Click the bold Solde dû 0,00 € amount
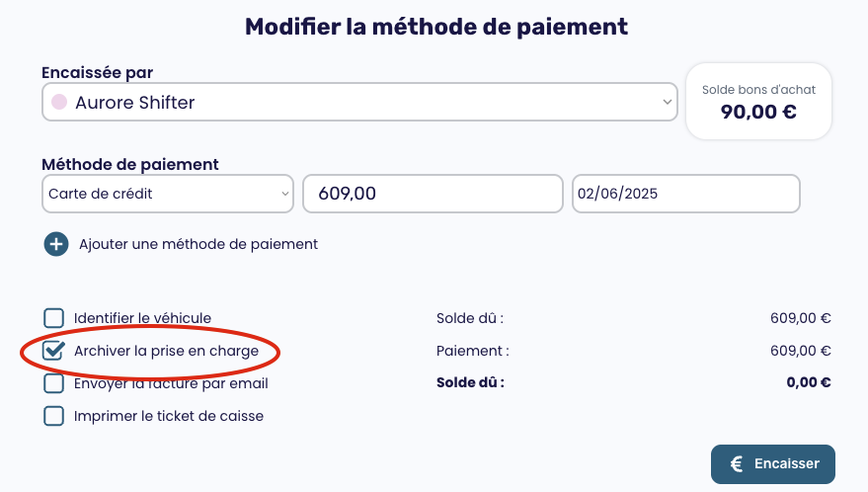 (809, 382)
